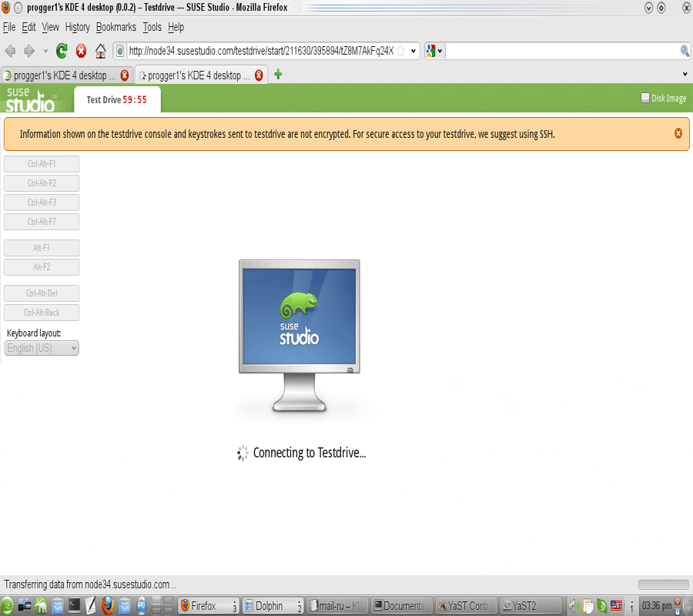Open the Bookmarks menu
Screen dimensions: 693x616
pos(115,28)
